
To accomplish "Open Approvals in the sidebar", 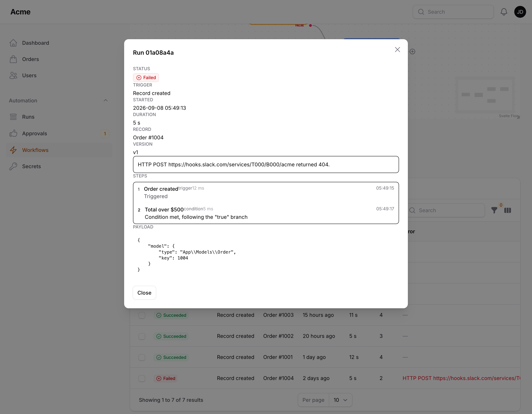I will click(x=59, y=133).
